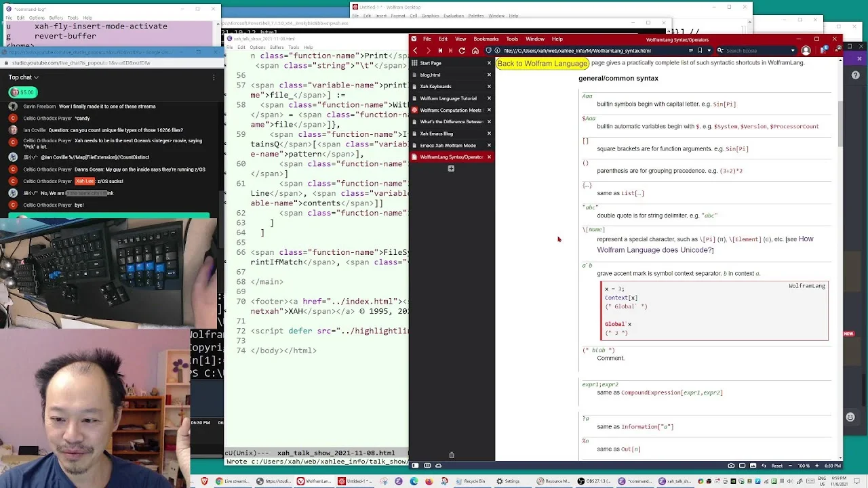Close the Wolfram Language Tutorial tab
This screenshot has width=868, height=488.
pos(489,98)
